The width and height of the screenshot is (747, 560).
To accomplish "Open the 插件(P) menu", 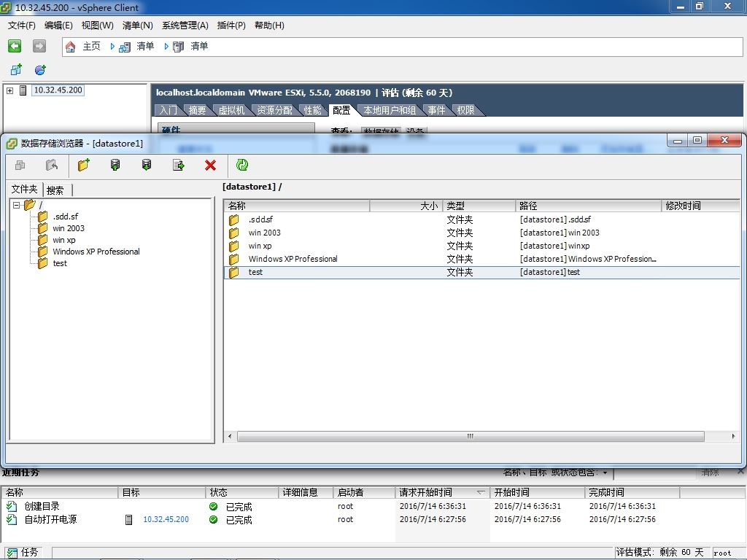I will [x=231, y=26].
